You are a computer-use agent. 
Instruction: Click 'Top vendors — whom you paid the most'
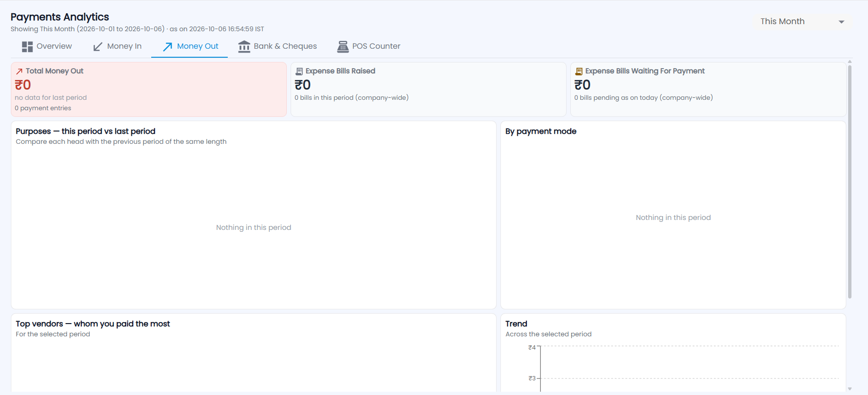[93, 324]
